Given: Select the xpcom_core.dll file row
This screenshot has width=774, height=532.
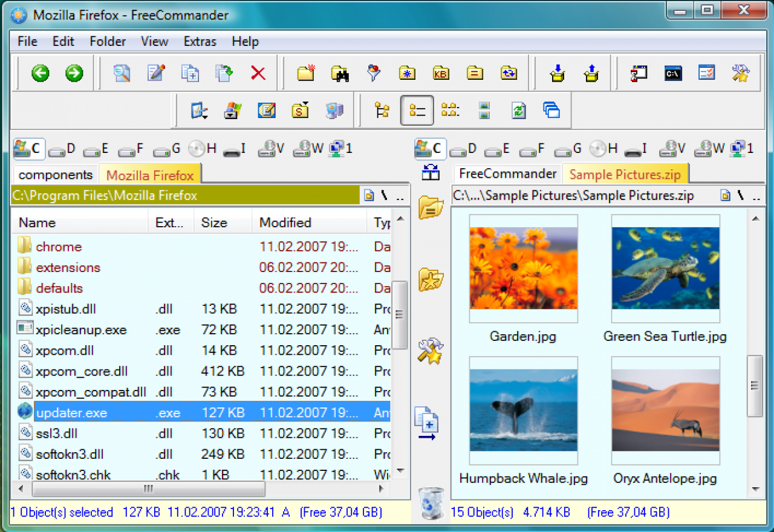Looking at the screenshot, I should [x=201, y=371].
